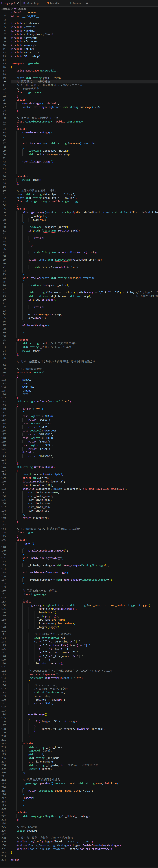Click 'return *this;' statement

click(x=43, y=704)
